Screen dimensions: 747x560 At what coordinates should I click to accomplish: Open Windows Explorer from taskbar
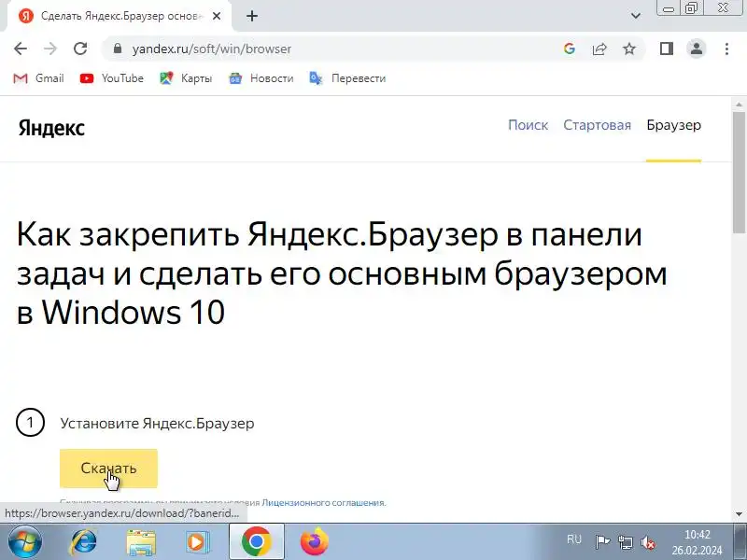click(141, 542)
